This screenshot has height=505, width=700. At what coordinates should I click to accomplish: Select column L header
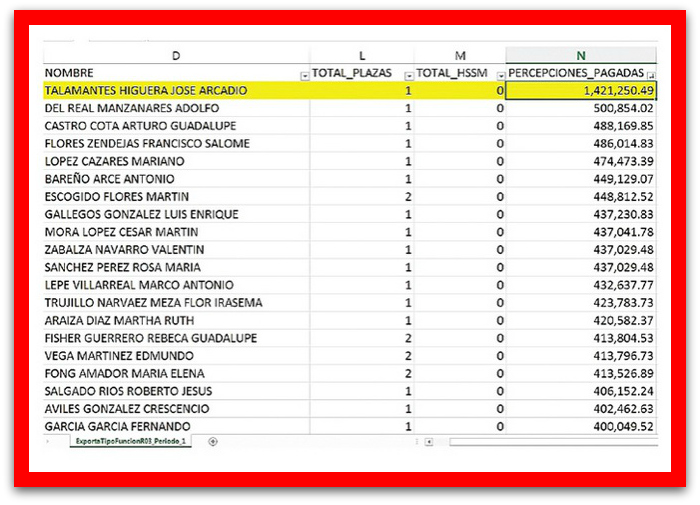pos(361,55)
